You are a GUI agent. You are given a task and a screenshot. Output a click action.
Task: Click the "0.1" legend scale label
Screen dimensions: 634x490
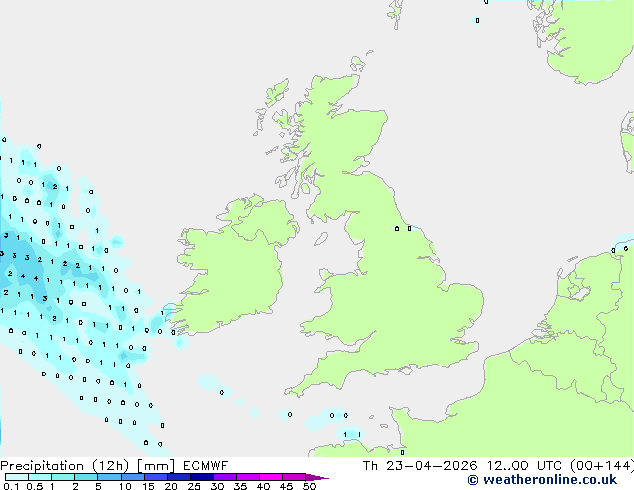coord(11,486)
